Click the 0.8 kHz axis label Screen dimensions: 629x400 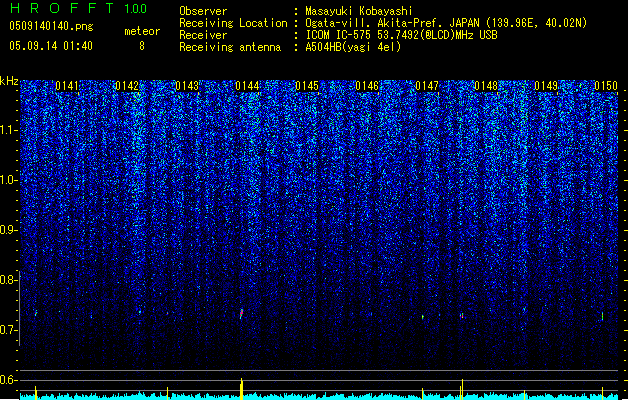coord(8,280)
